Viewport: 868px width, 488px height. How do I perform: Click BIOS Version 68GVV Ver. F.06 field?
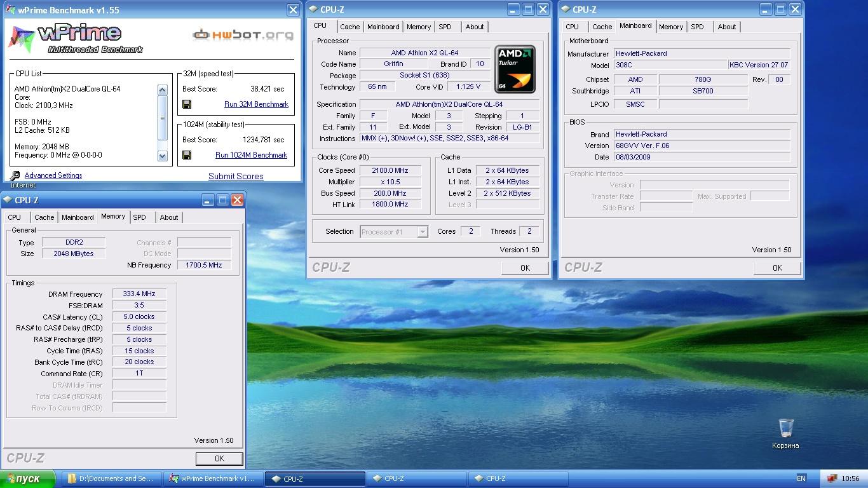click(x=702, y=146)
